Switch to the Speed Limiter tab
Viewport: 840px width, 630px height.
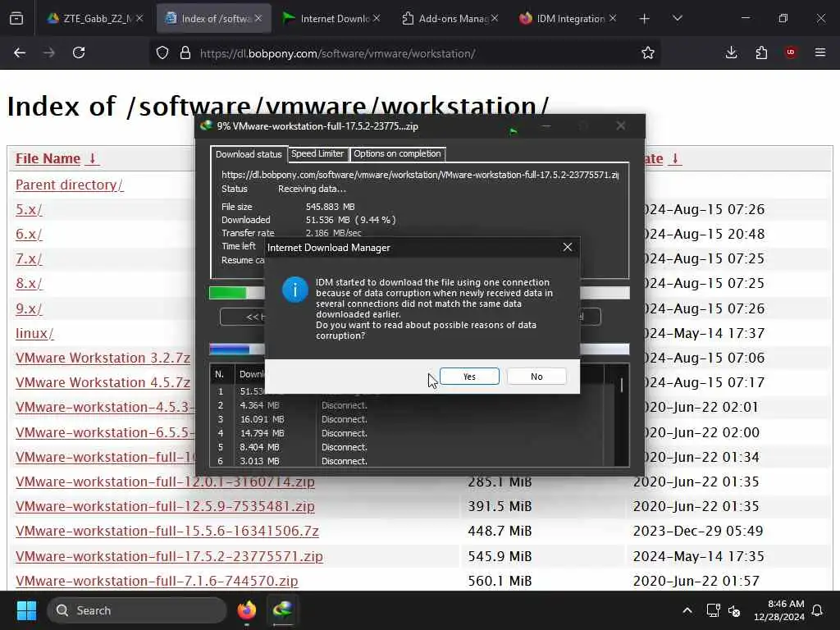(x=317, y=153)
